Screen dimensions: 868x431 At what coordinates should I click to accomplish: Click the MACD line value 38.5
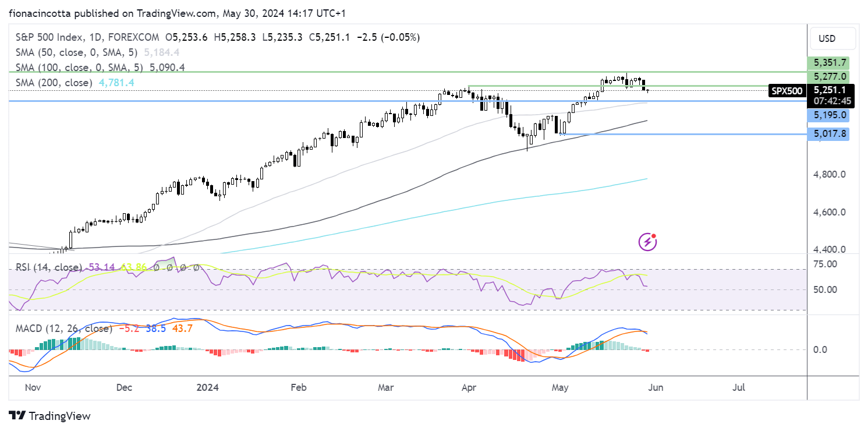[156, 328]
